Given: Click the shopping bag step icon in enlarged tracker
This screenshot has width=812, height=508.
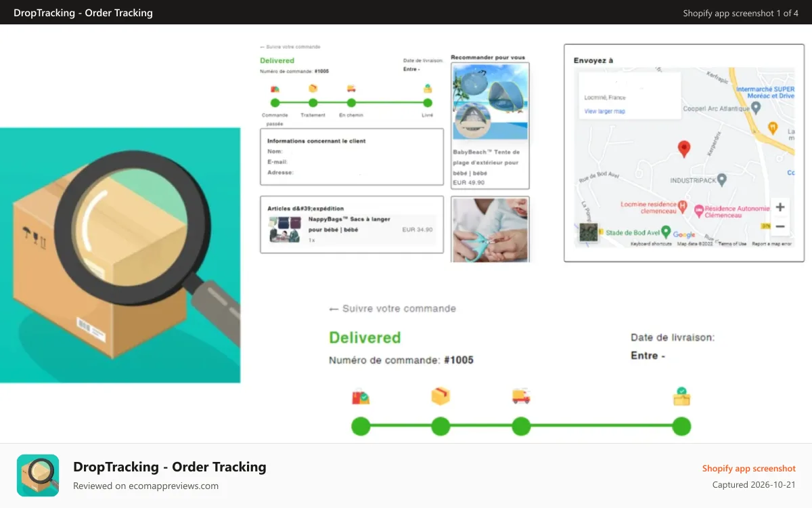Looking at the screenshot, I should [x=361, y=397].
